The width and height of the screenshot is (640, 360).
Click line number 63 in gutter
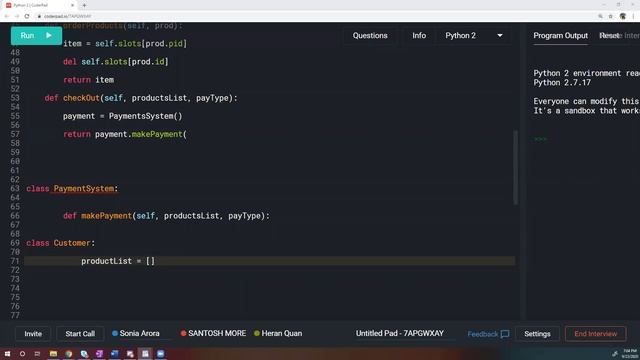point(15,189)
